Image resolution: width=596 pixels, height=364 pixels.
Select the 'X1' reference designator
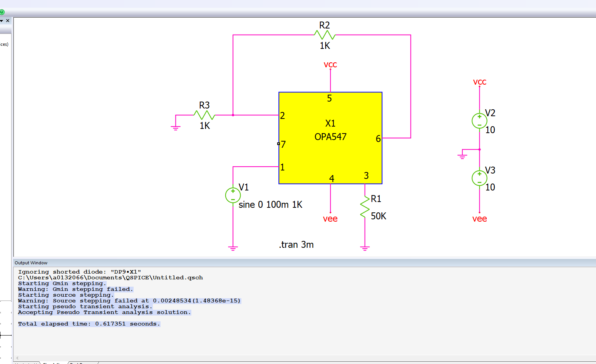pyautogui.click(x=330, y=124)
